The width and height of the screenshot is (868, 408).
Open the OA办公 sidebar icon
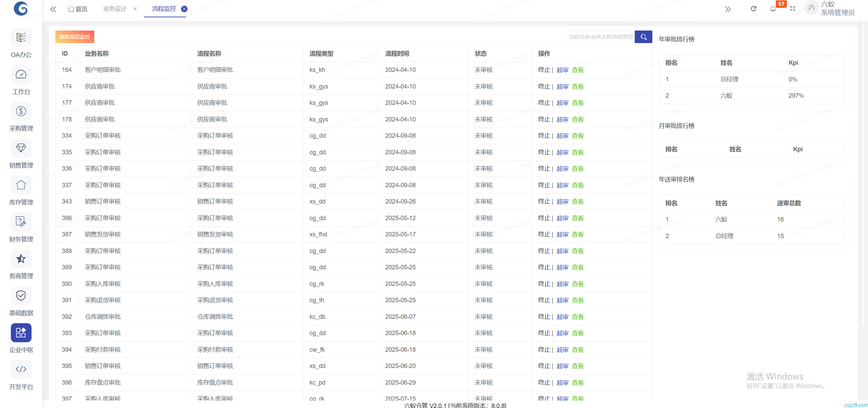pyautogui.click(x=21, y=38)
